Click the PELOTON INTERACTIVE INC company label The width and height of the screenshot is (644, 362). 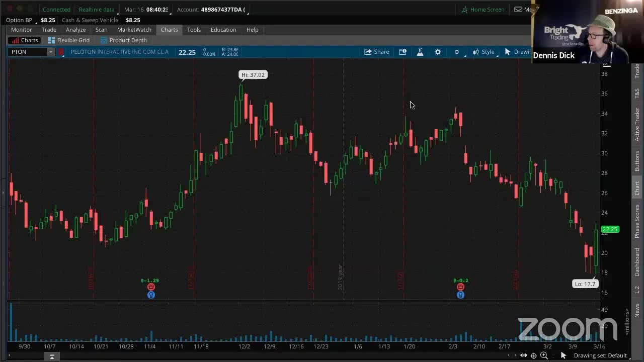point(120,52)
